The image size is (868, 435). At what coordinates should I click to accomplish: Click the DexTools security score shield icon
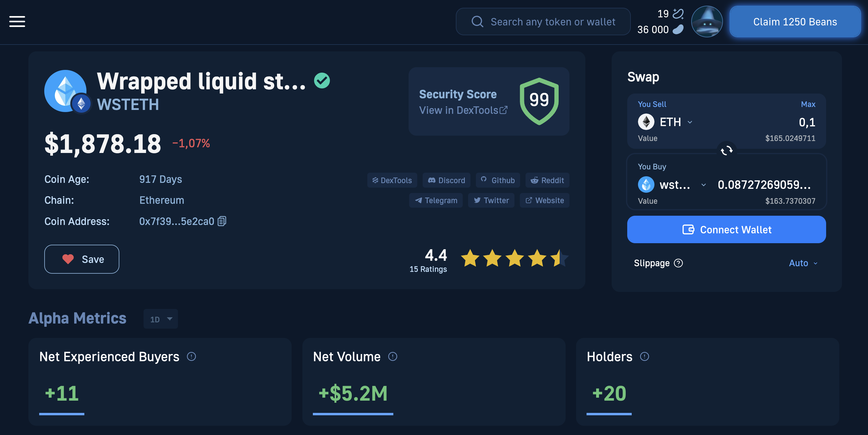[538, 102]
